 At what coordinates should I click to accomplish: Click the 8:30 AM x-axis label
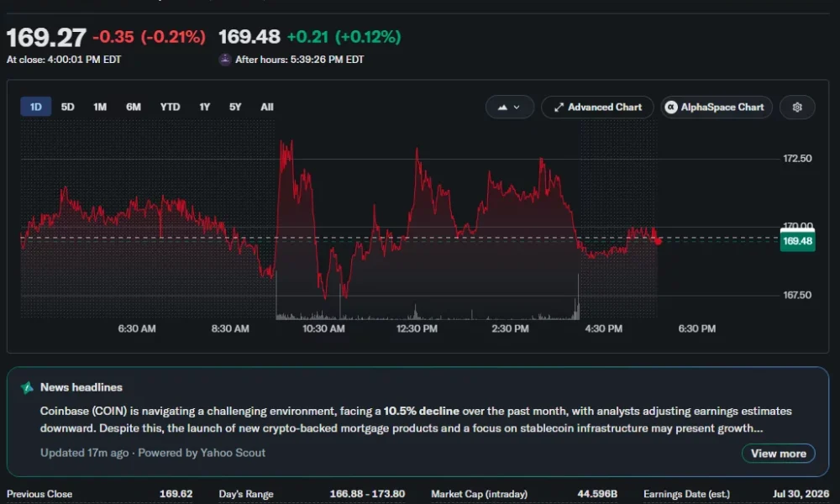[230, 328]
